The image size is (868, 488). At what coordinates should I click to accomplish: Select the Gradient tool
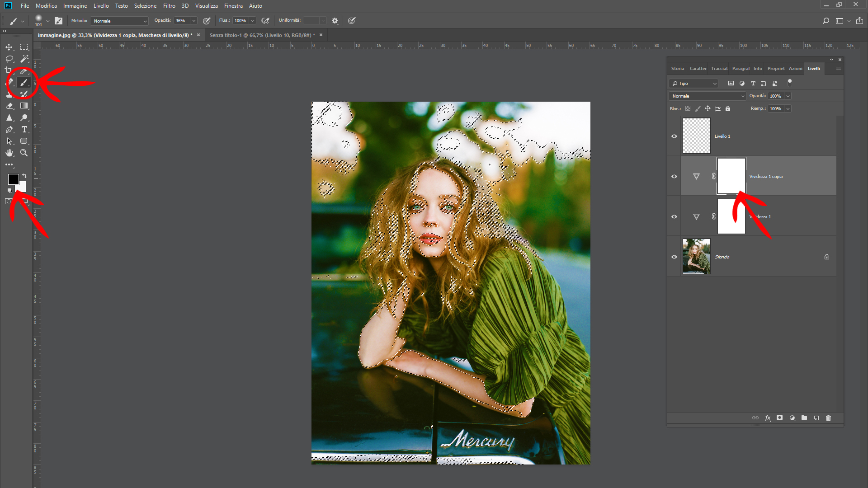24,106
